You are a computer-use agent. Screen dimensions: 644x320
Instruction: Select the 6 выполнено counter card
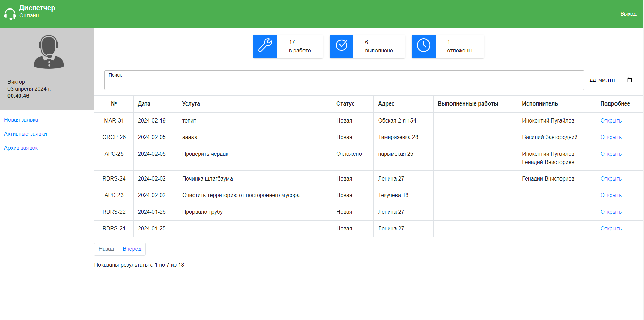tap(367, 46)
